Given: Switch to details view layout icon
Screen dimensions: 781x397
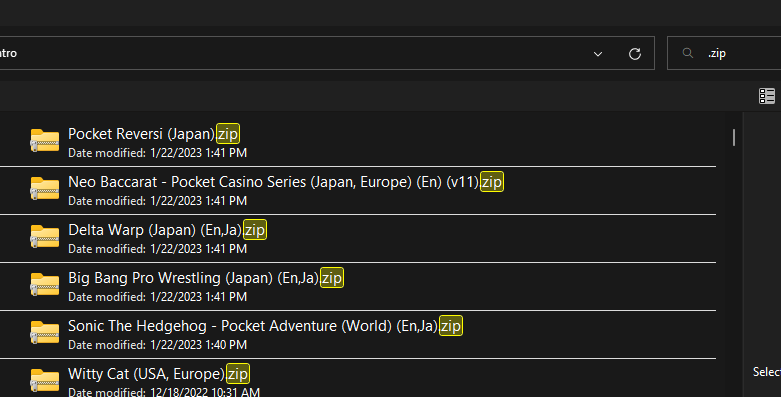Looking at the screenshot, I should click(767, 96).
